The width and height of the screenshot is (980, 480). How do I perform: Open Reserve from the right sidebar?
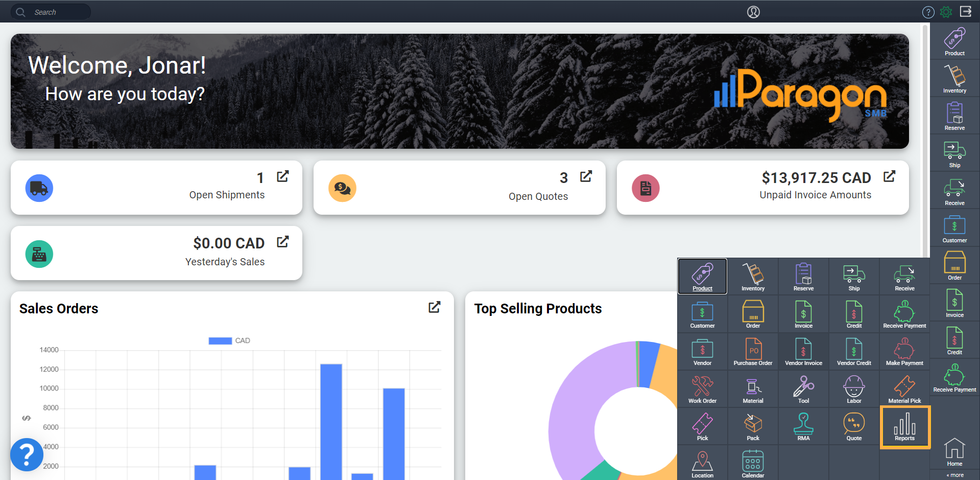pos(954,116)
